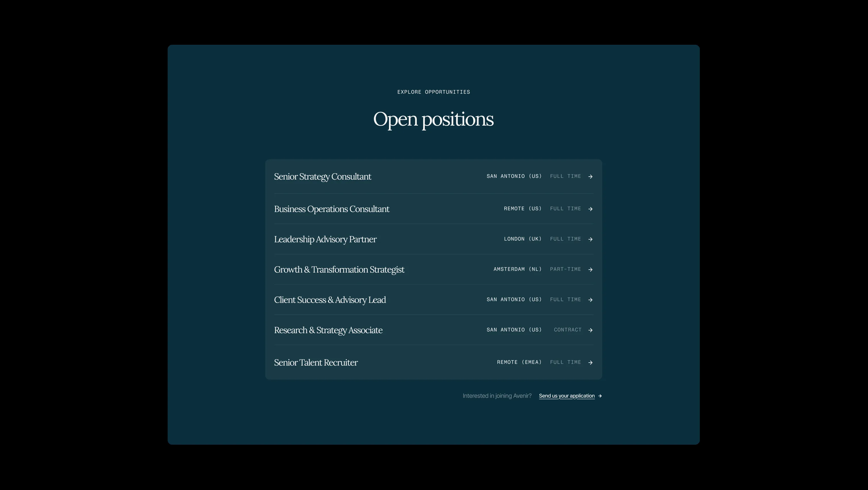Click the REMOTE (EMEA) location label
Screen dimensions: 868x490
519,362
